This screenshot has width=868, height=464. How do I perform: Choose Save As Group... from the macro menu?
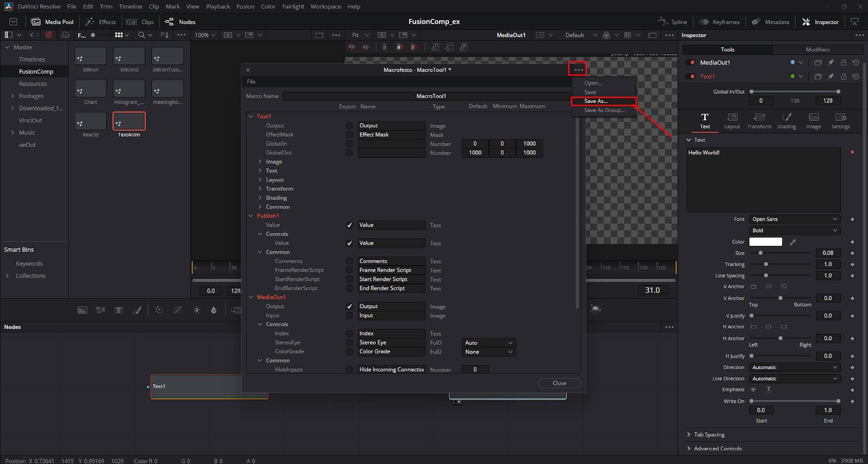point(604,110)
